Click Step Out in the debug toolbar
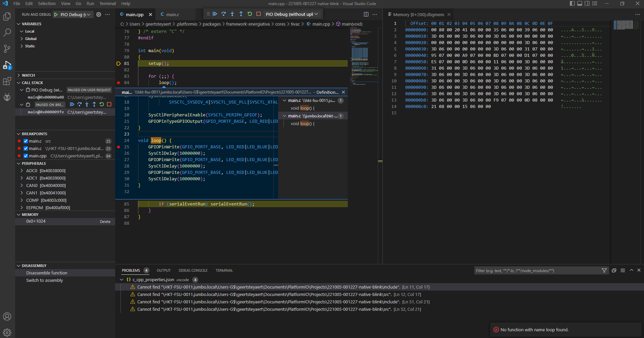Viewport: 644px width, 338px height. point(241,14)
